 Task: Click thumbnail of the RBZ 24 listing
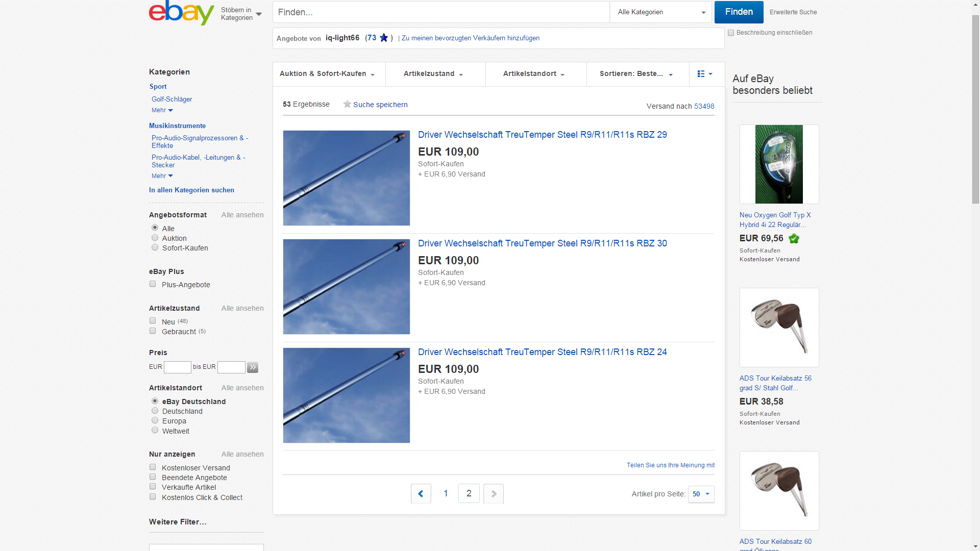pyautogui.click(x=347, y=395)
